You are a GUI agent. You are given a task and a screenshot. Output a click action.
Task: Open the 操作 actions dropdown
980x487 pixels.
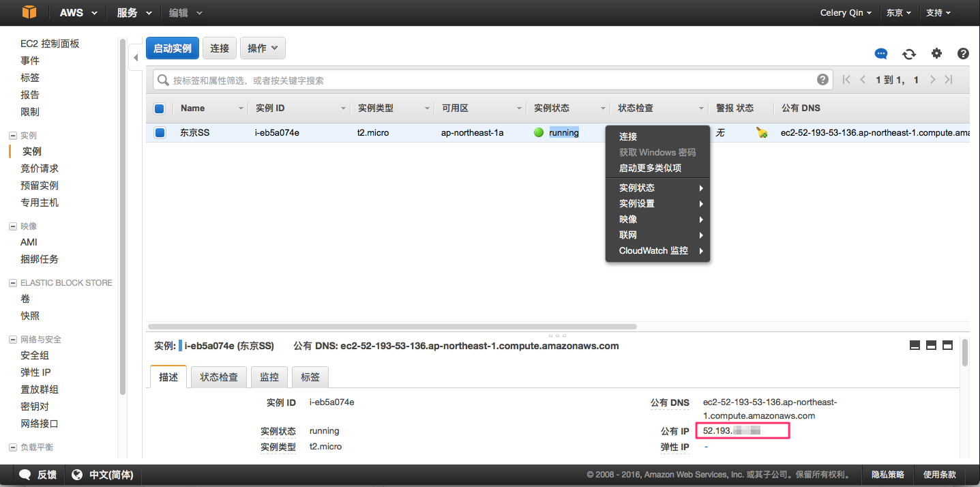click(x=263, y=48)
